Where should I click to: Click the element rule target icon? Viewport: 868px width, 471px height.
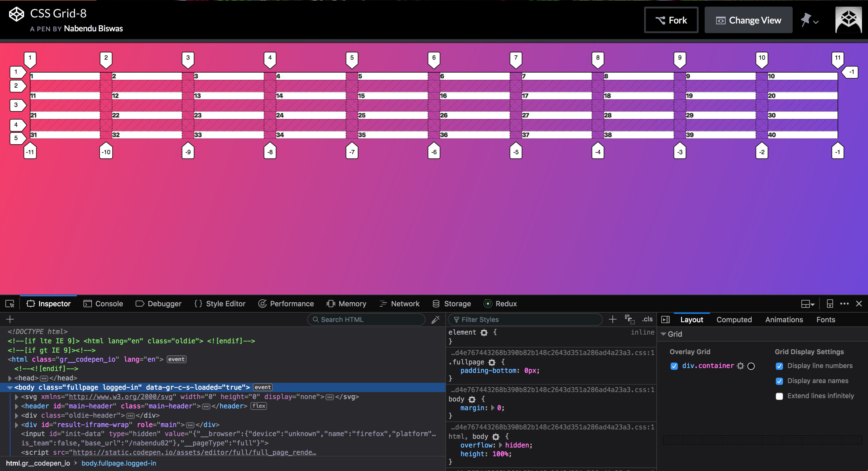tap(484, 333)
